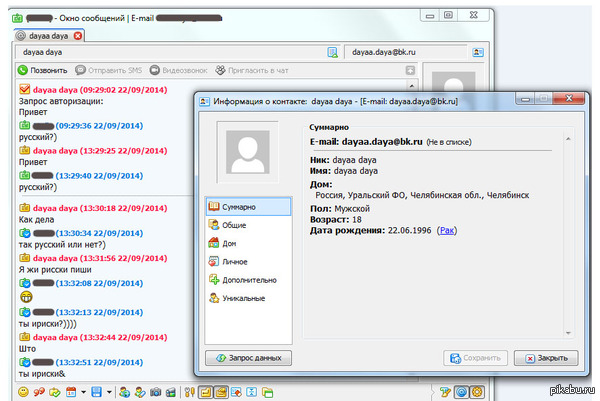Open the smiley emoticon picker
The height and width of the screenshot is (401, 600).
tap(23, 391)
